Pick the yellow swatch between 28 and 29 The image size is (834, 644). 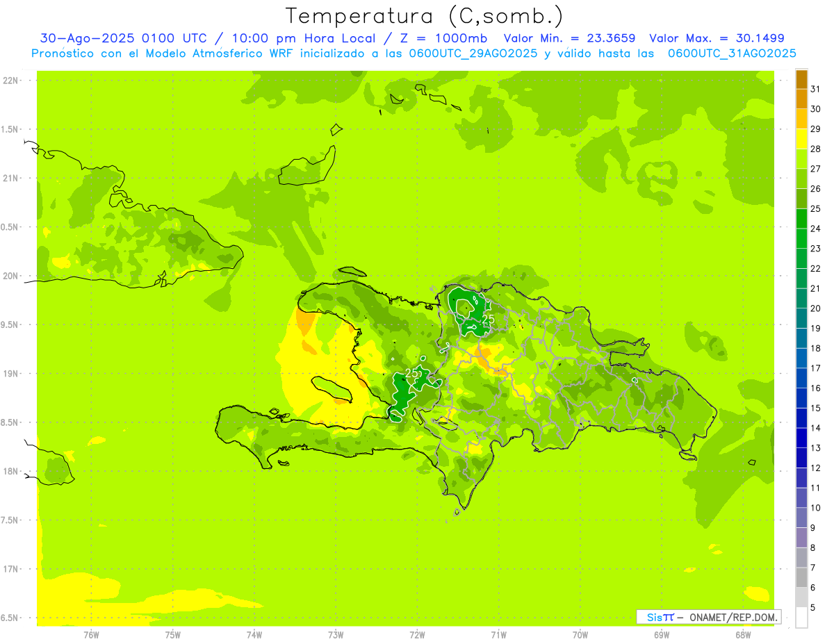point(801,139)
